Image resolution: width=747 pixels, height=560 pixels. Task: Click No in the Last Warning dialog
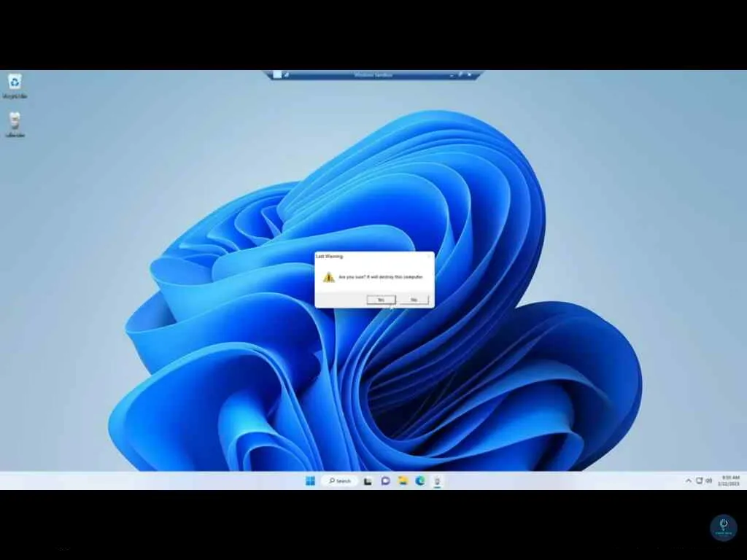[414, 300]
